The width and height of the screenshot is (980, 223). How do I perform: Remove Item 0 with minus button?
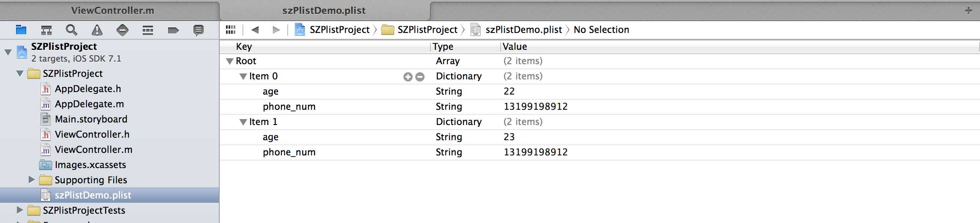pos(420,76)
